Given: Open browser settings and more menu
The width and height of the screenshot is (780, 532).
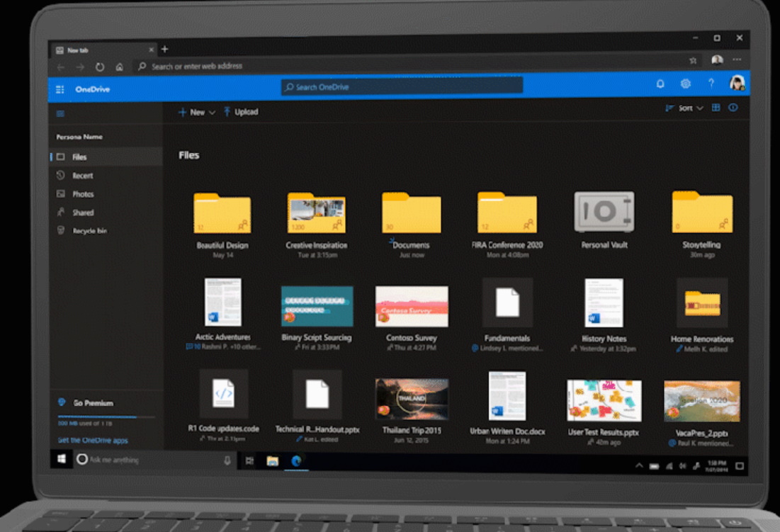Looking at the screenshot, I should pos(737,60).
